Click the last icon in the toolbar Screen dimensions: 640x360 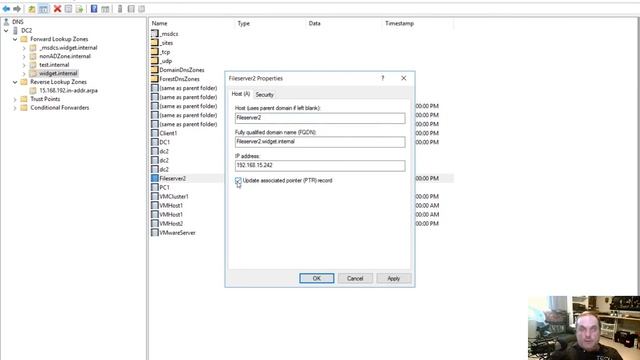point(141,9)
